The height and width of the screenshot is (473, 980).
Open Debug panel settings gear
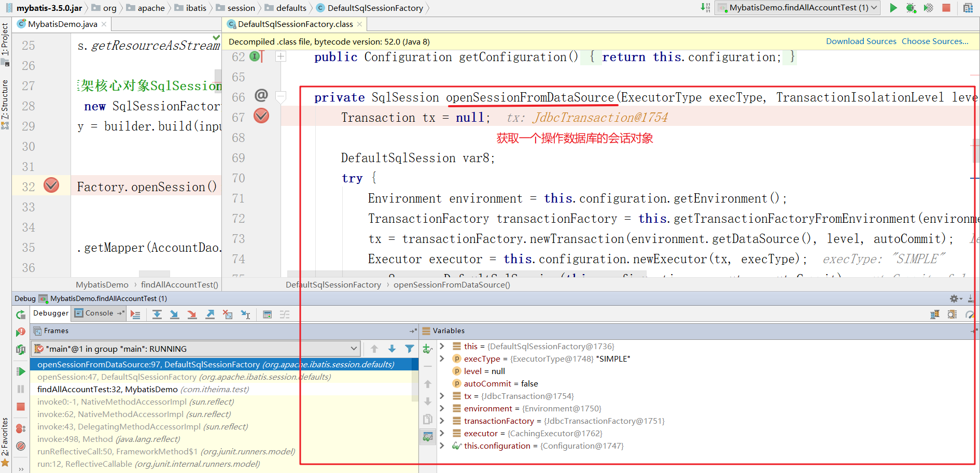(955, 298)
